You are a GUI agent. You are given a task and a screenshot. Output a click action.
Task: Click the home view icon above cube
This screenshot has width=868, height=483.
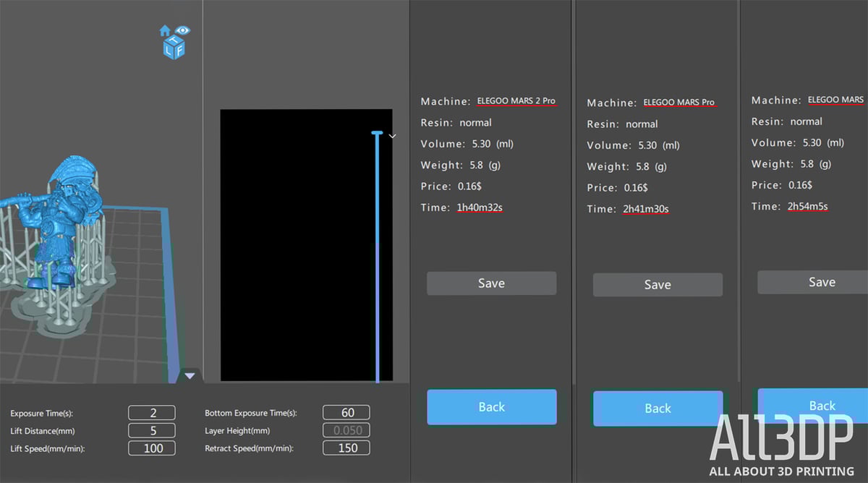(165, 30)
